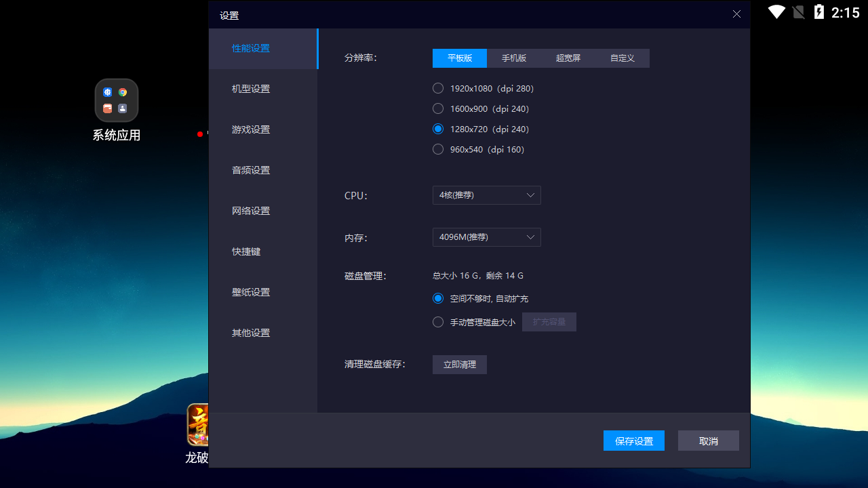This screenshot has height=488, width=868.
Task: Switch to the 手机版 resolution tab
Action: 514,58
